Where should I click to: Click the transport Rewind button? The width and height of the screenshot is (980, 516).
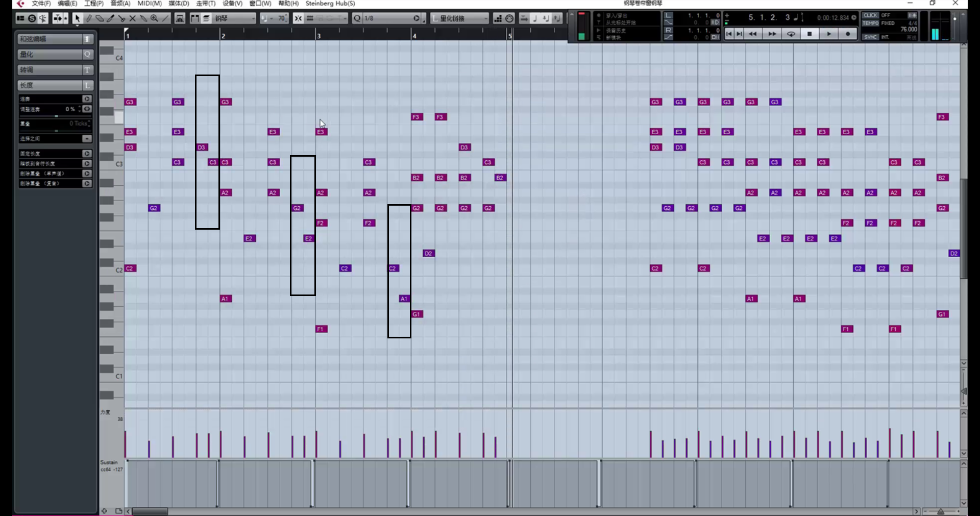tap(752, 34)
